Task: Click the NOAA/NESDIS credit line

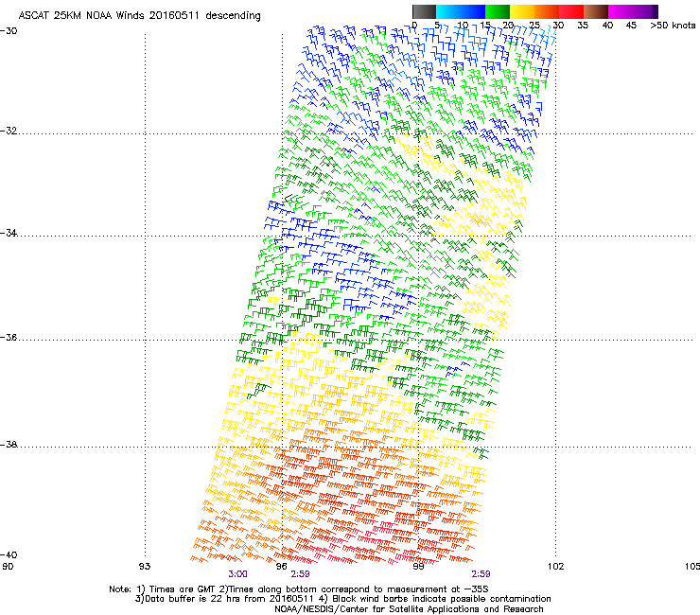Action: click(409, 609)
